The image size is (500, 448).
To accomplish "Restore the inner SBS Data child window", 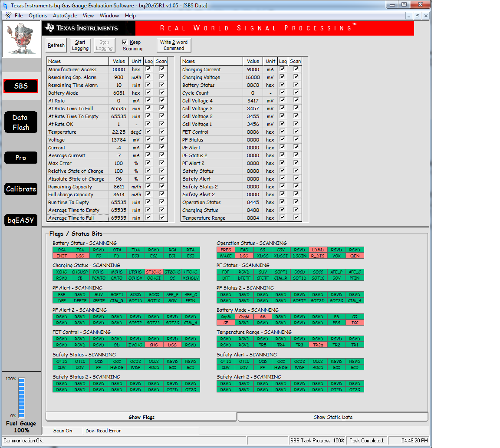I will pyautogui.click(x=418, y=16).
